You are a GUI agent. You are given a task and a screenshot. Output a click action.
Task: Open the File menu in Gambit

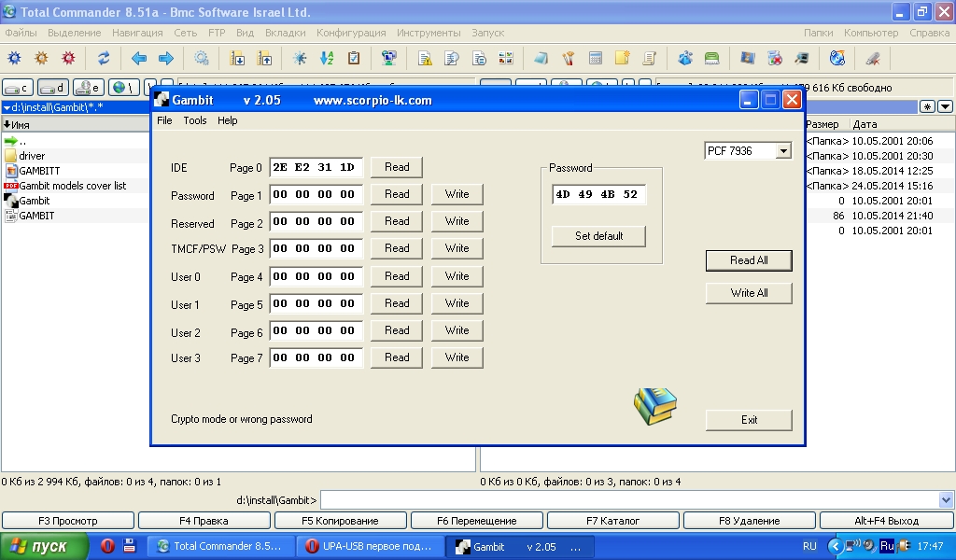tap(164, 120)
